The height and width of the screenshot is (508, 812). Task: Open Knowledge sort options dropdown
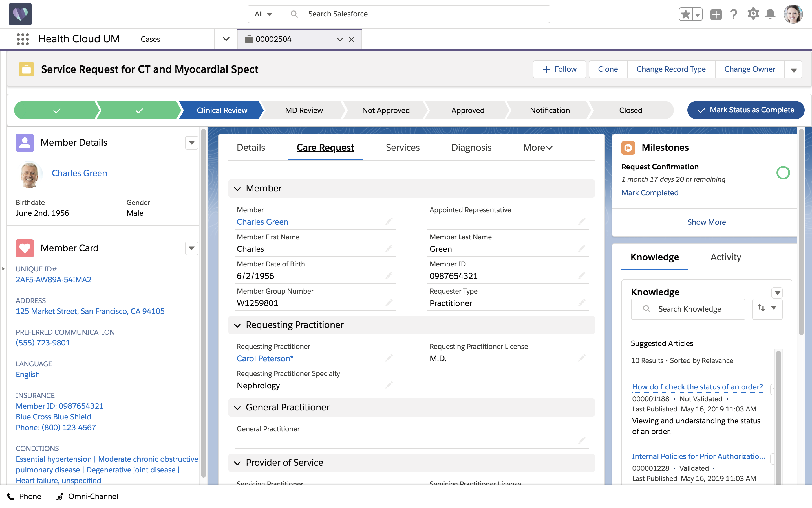[767, 309]
